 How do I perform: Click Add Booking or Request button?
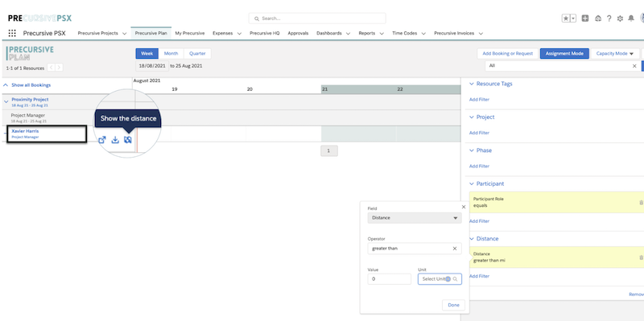[508, 53]
